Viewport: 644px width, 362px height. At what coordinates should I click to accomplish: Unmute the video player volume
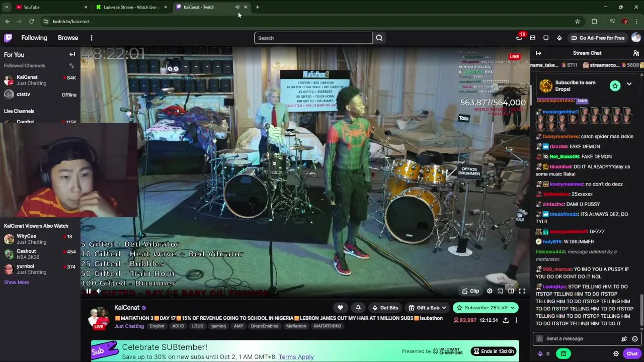(99, 291)
